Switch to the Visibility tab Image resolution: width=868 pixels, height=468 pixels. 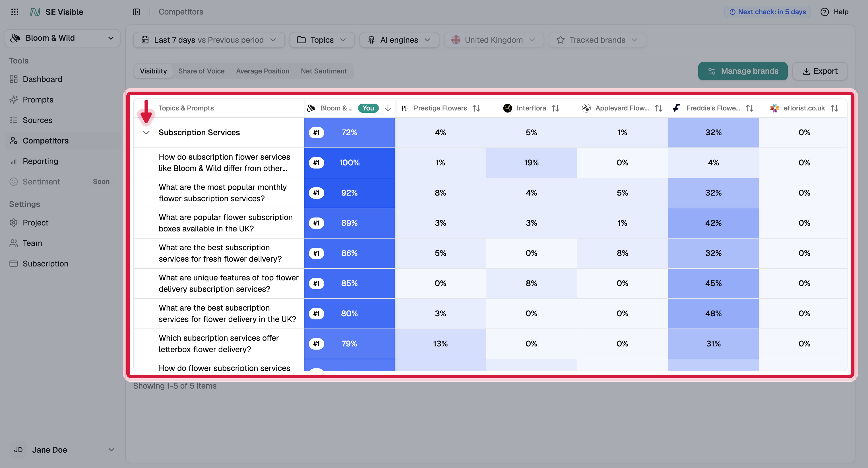pyautogui.click(x=153, y=71)
